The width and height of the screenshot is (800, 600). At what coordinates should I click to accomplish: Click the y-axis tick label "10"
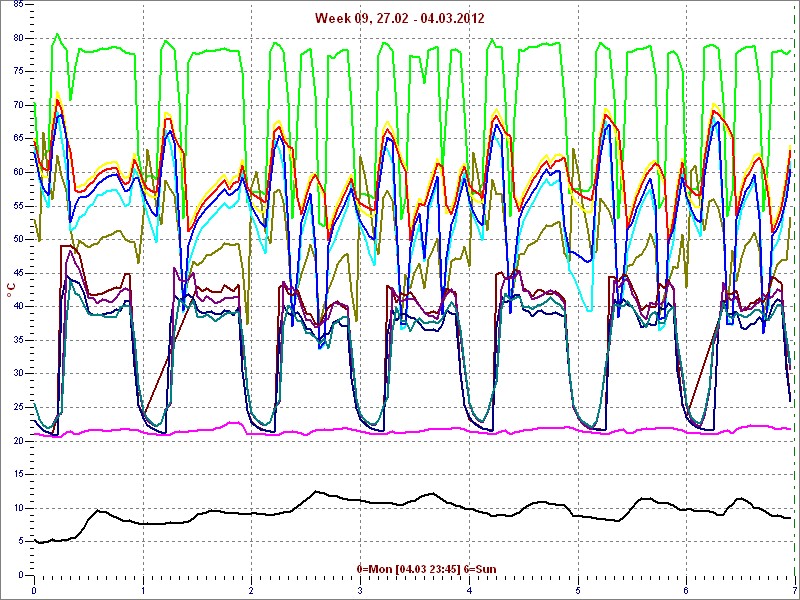click(18, 508)
